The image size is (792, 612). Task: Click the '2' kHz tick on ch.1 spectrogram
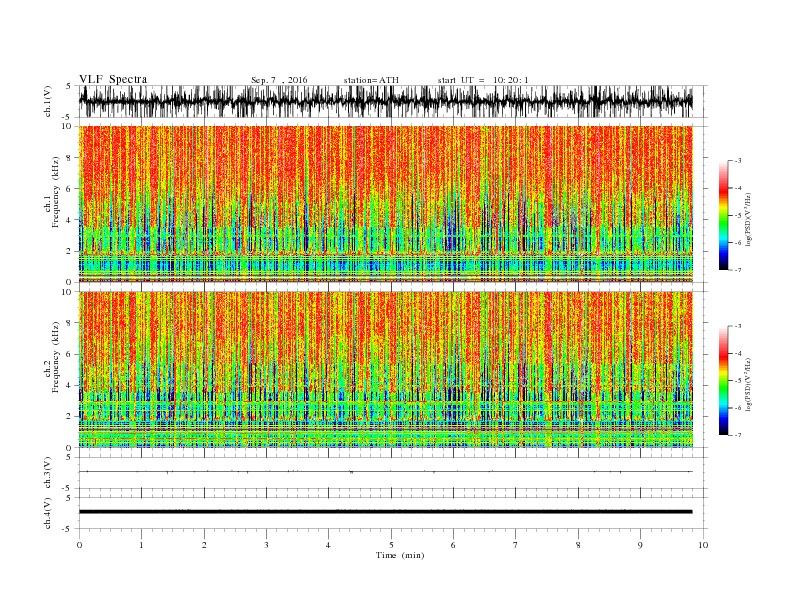click(x=69, y=251)
